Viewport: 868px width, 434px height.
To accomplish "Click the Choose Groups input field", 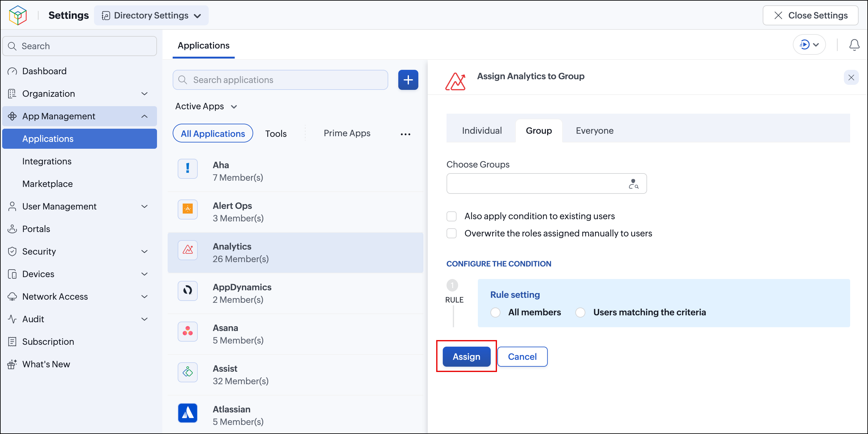I will coord(546,183).
